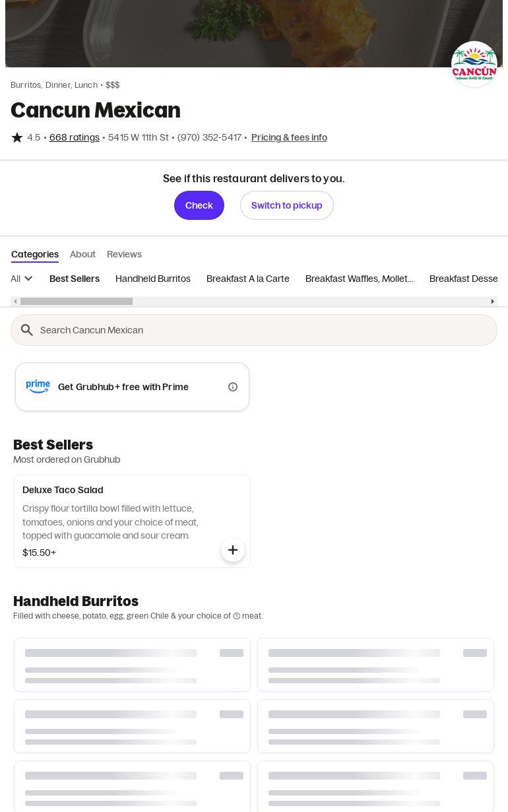The height and width of the screenshot is (812, 508).
Task: Click the Handheld Burritos section heading
Action: (76, 601)
